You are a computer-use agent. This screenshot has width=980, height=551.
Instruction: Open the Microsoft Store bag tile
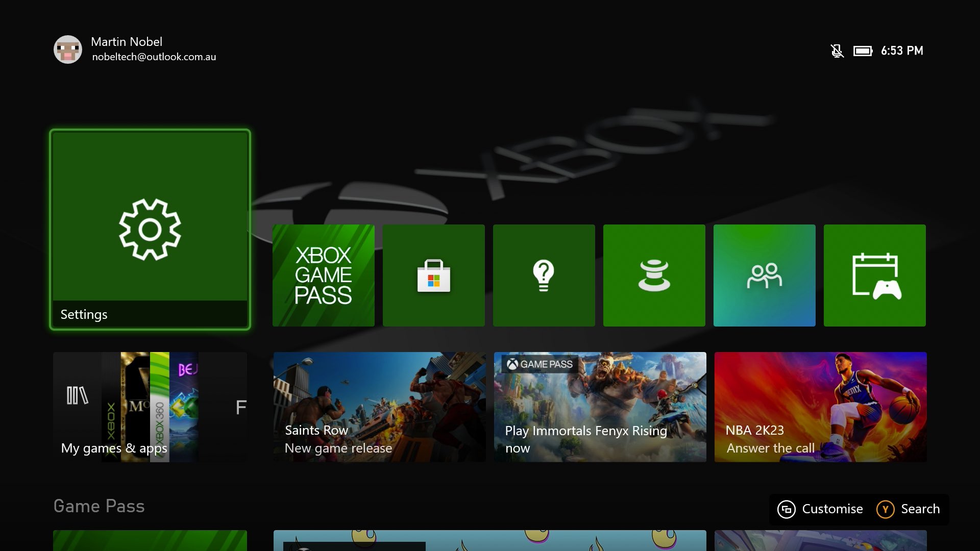pyautogui.click(x=433, y=275)
